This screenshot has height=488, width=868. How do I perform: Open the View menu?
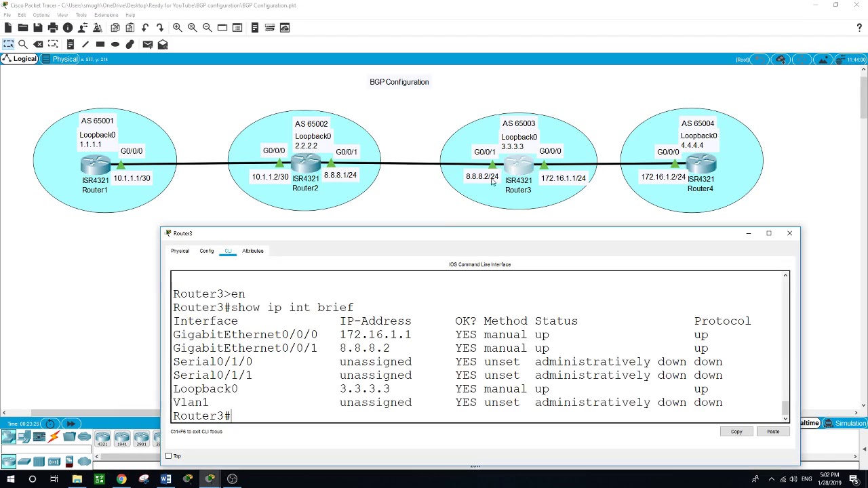click(x=62, y=15)
